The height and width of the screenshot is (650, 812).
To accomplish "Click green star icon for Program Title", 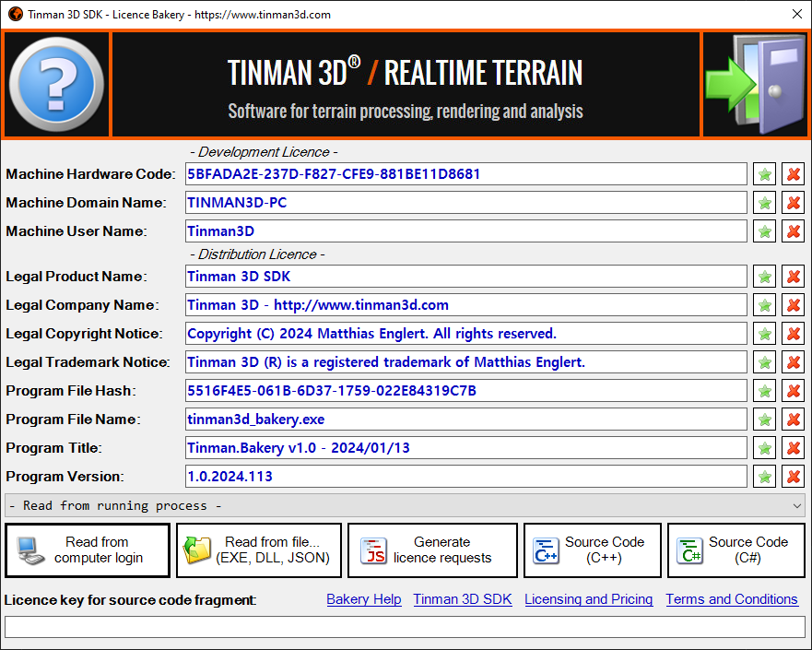I will (764, 448).
